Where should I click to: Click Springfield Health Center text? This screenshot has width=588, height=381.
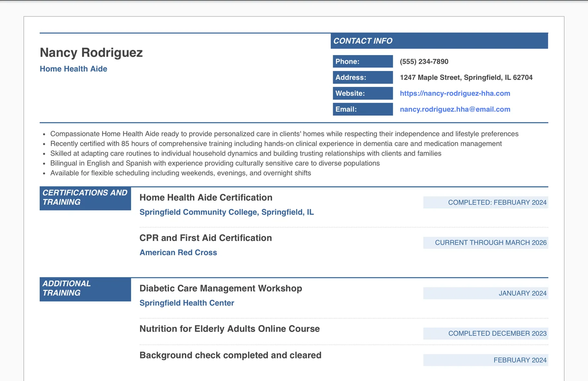click(187, 303)
